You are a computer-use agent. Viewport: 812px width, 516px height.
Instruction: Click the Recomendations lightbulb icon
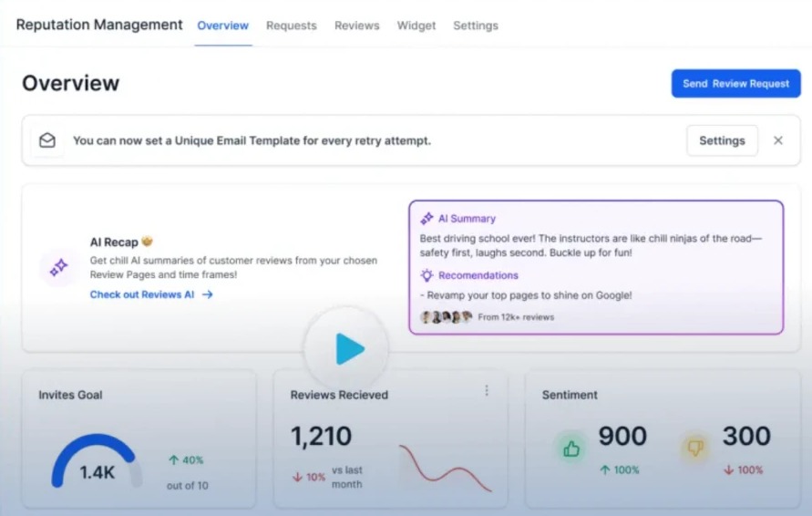click(x=427, y=275)
